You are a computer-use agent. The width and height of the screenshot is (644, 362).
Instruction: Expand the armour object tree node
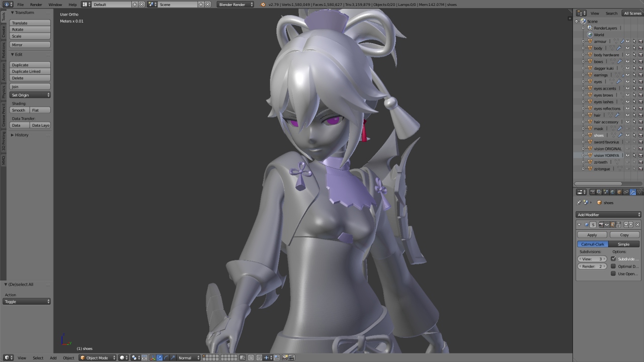click(584, 41)
